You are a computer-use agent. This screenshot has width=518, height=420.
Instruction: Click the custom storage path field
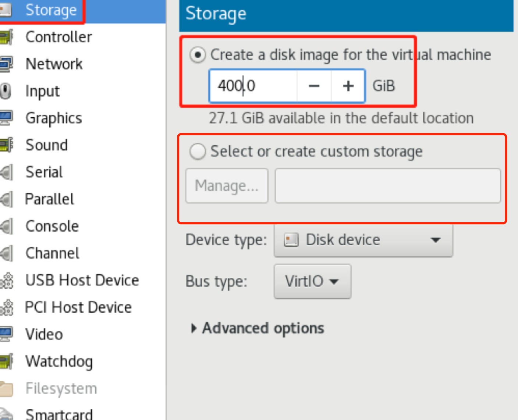pos(387,186)
